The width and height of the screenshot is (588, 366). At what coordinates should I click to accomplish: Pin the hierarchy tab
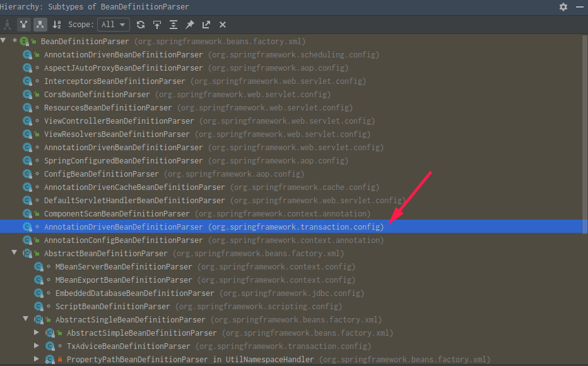coord(190,25)
